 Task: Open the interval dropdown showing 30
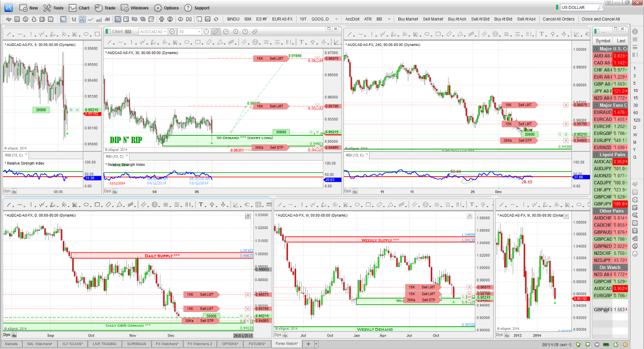(199, 31)
